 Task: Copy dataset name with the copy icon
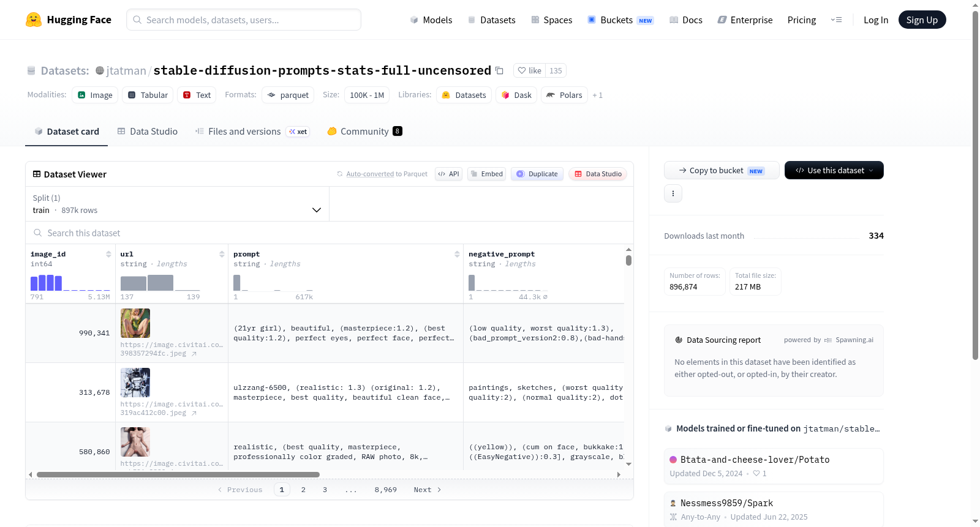[499, 70]
